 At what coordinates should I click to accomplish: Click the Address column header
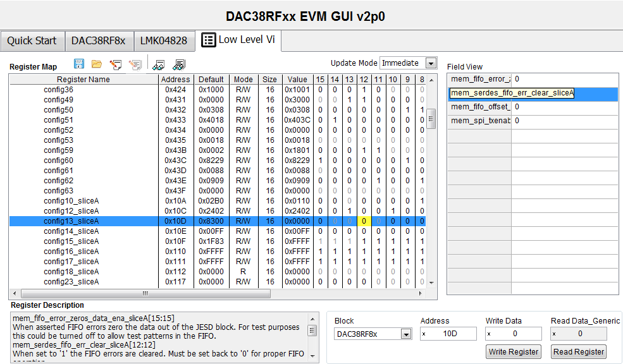coord(176,80)
